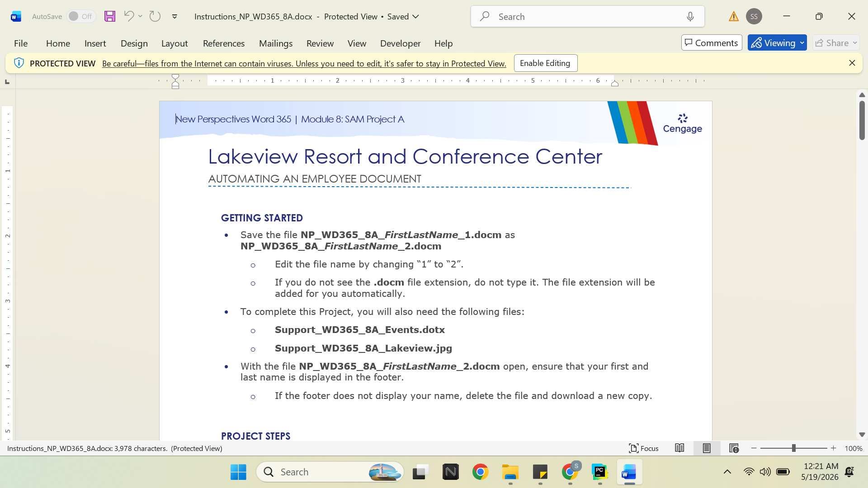This screenshot has height=488, width=868.
Task: Click the microphone dictate icon in search
Action: click(690, 17)
